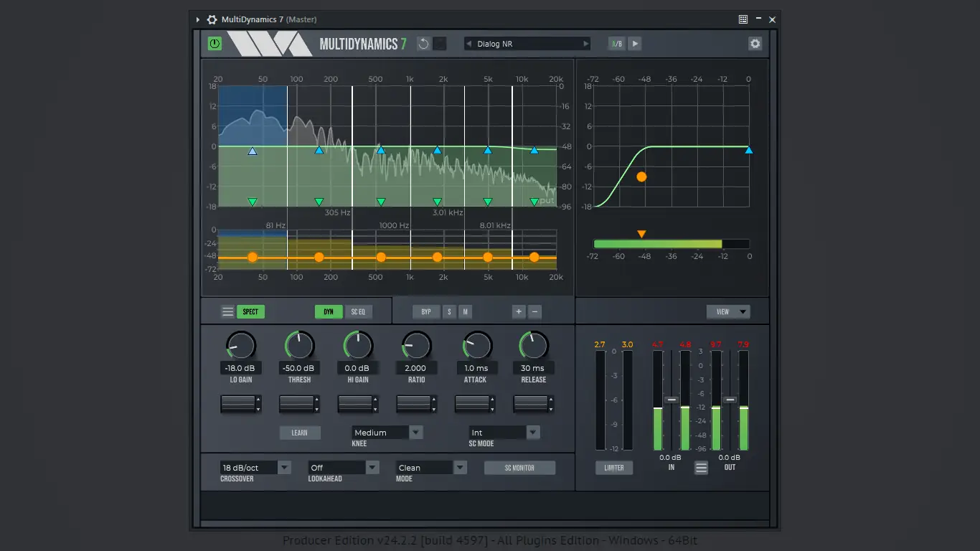Expand the VIEW dropdown
980x551 pixels.
(x=728, y=311)
